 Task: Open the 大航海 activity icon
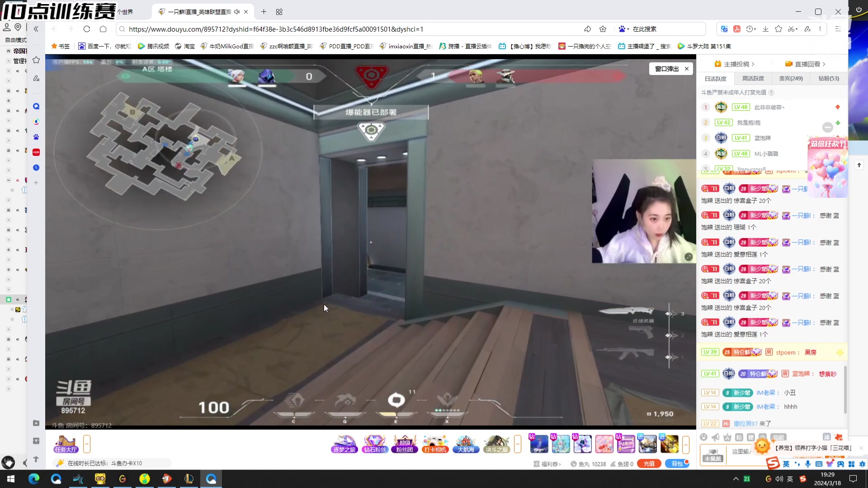coord(466,444)
